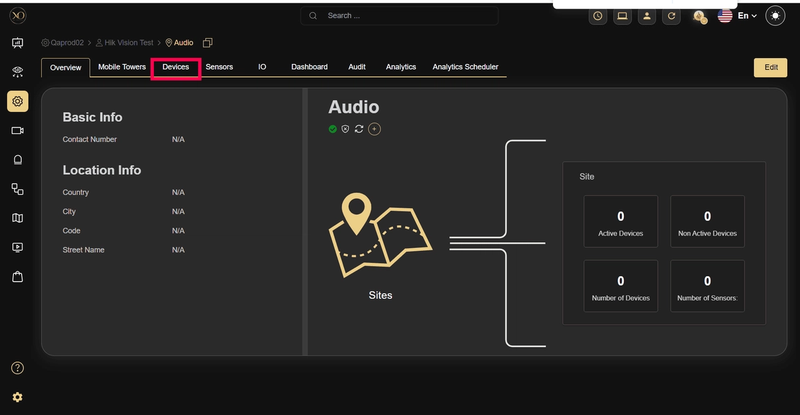Click the user profile icon in header

[x=646, y=16]
